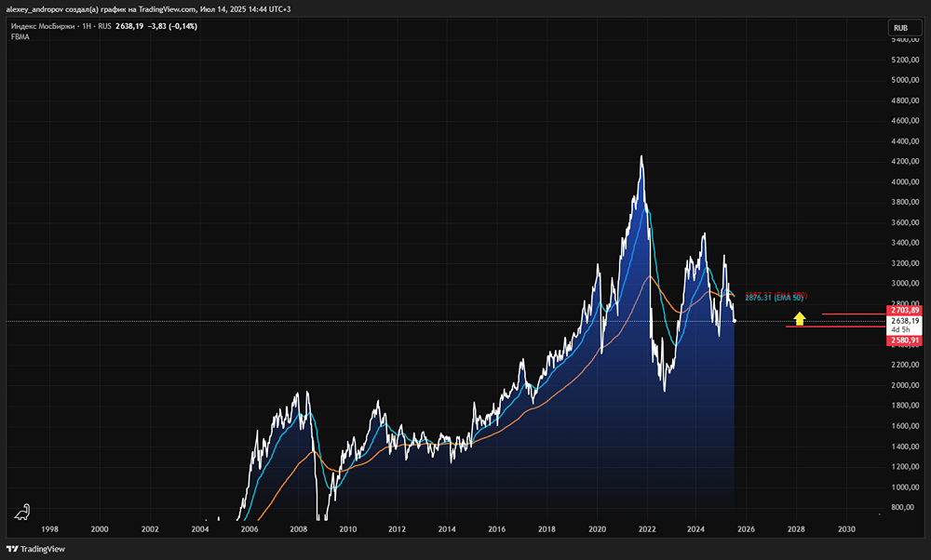The image size is (931, 560).
Task: Select the Индекс МосБиржи symbol title
Action: 42,26
